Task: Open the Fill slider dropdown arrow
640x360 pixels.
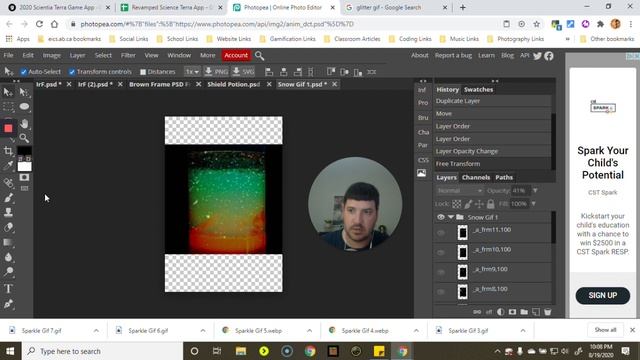Action: (x=533, y=204)
